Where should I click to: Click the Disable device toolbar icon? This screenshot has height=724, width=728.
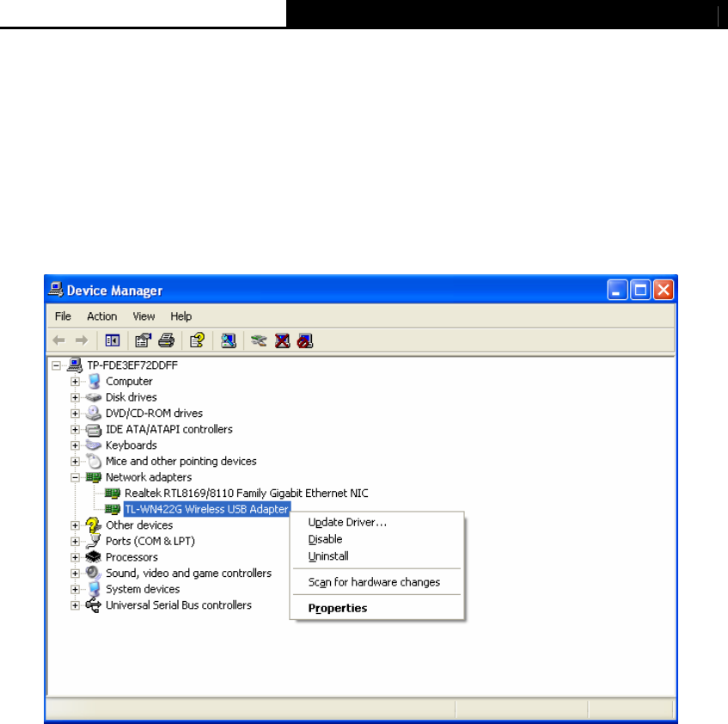pos(305,341)
